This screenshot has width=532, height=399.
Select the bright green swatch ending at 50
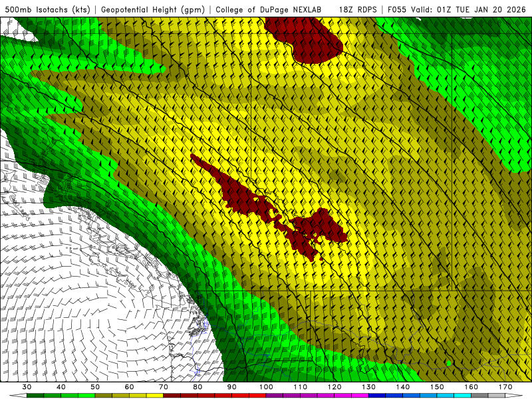pyautogui.click(x=86, y=396)
